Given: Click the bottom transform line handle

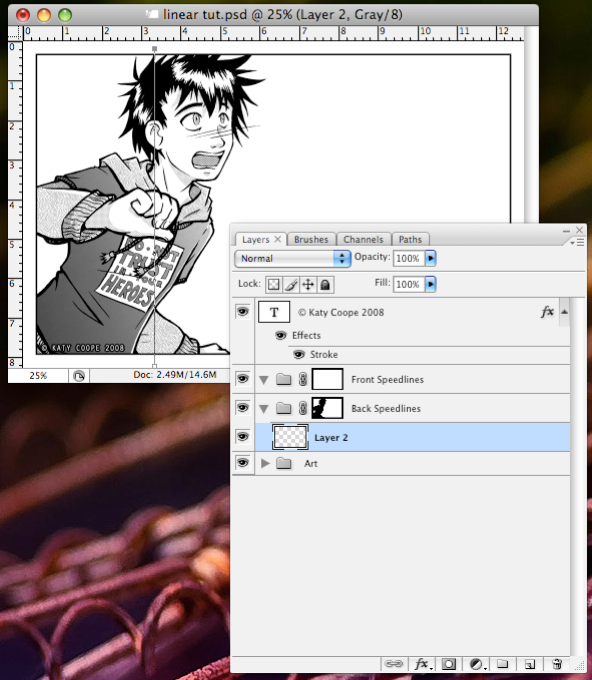Looking at the screenshot, I should coord(154,366).
